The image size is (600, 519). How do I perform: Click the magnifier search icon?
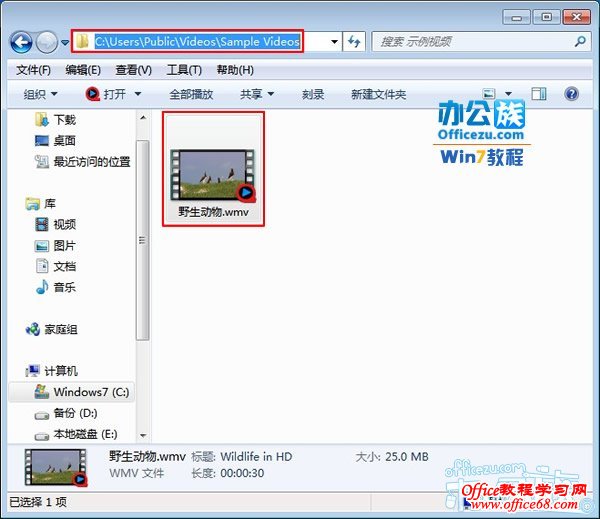580,41
